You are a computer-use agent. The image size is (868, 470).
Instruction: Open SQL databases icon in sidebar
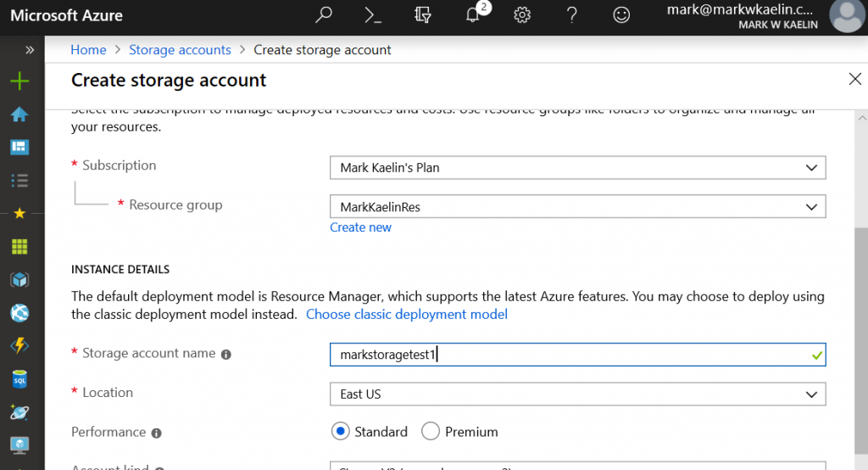pyautogui.click(x=19, y=379)
